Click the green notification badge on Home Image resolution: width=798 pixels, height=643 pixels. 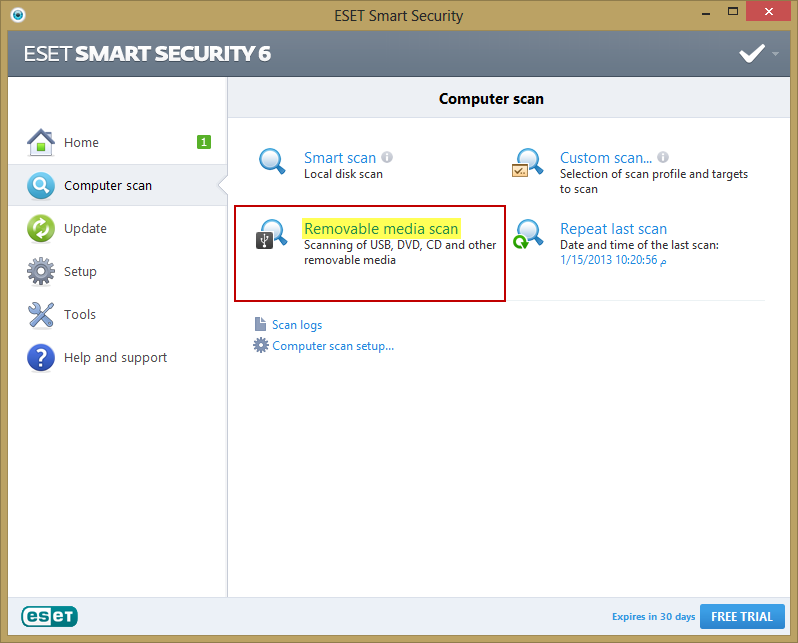(x=204, y=142)
